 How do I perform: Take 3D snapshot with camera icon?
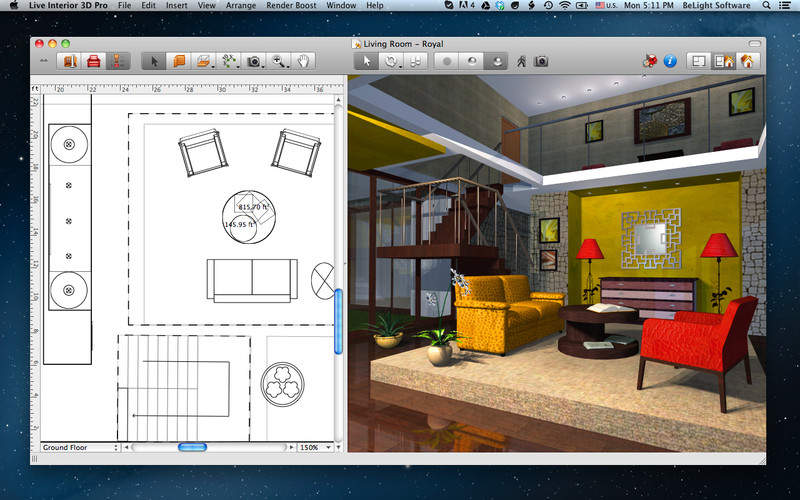541,61
